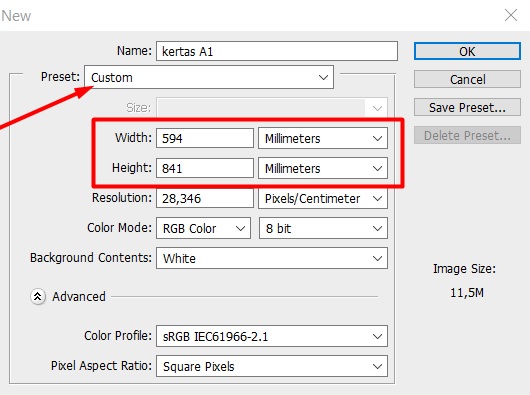Open the RGB Color mode dropdown
This screenshot has height=395, width=530.
[x=203, y=228]
